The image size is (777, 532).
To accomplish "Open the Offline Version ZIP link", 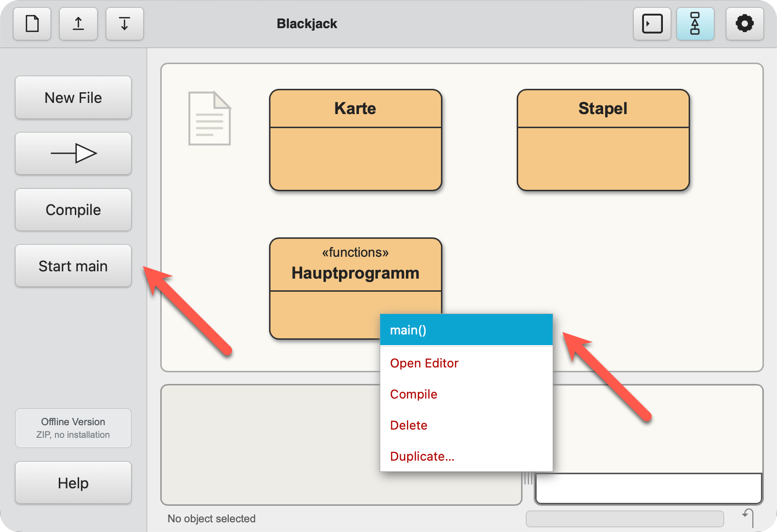I will 73,428.
